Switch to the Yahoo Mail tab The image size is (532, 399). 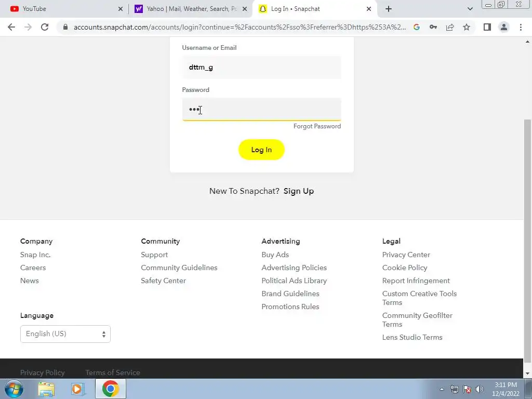click(190, 9)
